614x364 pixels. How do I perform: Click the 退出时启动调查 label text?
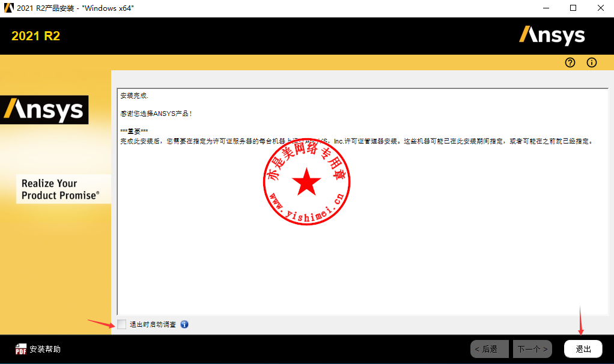point(153,324)
